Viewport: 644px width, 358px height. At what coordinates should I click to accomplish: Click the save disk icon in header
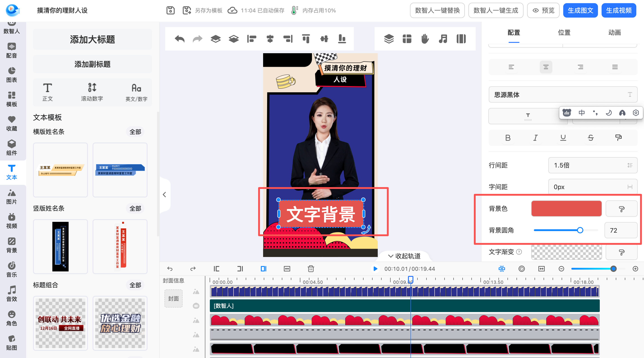pyautogui.click(x=171, y=11)
